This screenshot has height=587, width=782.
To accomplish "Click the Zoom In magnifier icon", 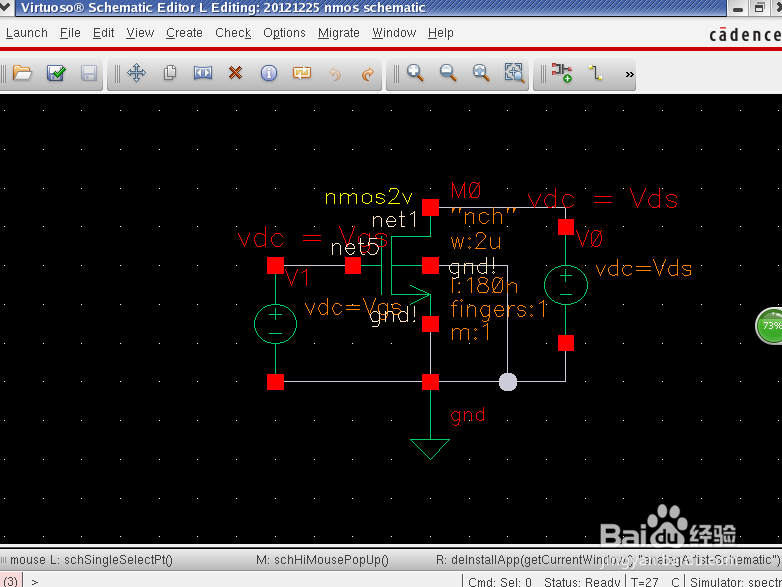I will [415, 73].
